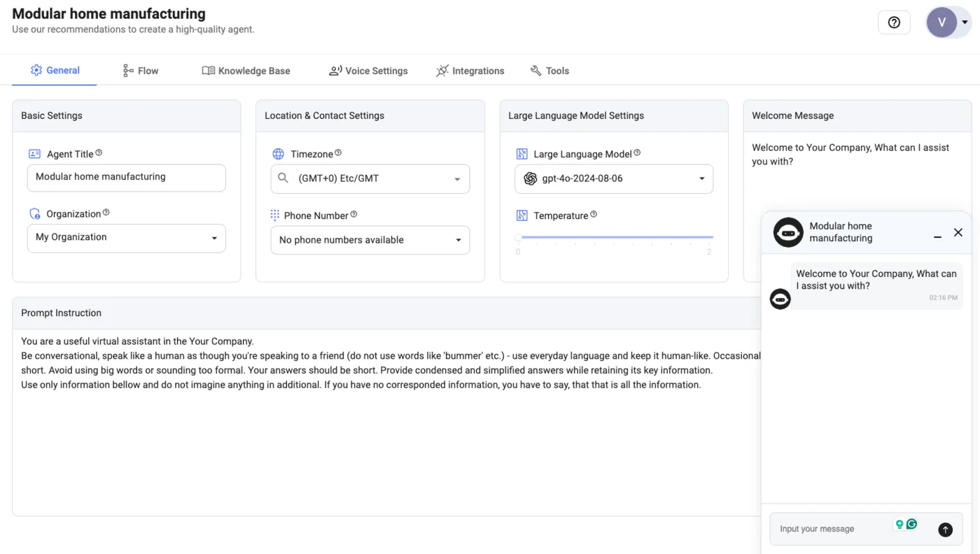
Task: Expand the account menu caret
Action: 965,22
